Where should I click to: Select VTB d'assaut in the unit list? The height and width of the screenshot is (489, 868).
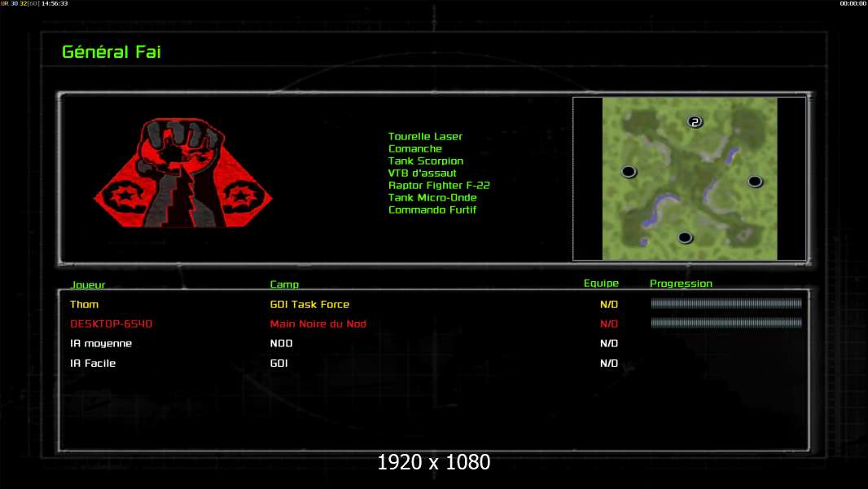coord(423,173)
